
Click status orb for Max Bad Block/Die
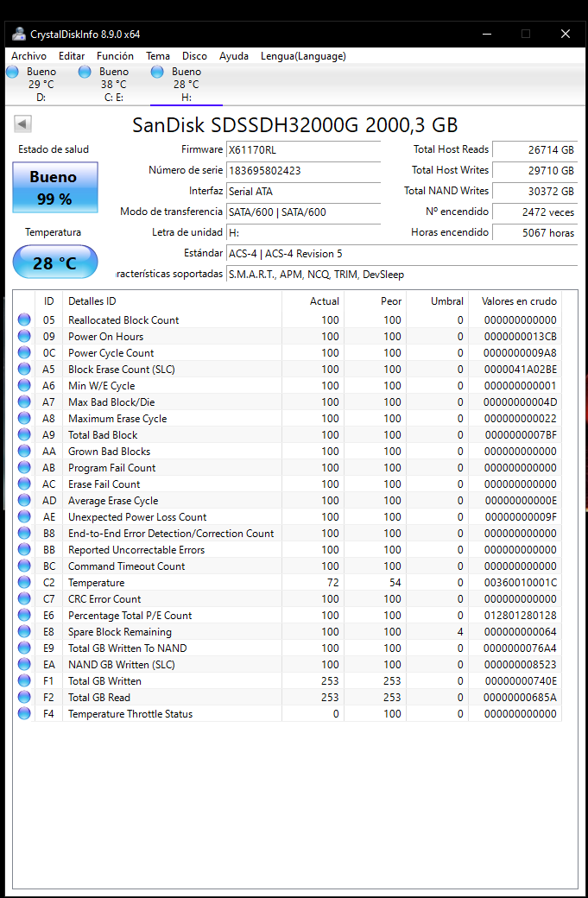(24, 402)
